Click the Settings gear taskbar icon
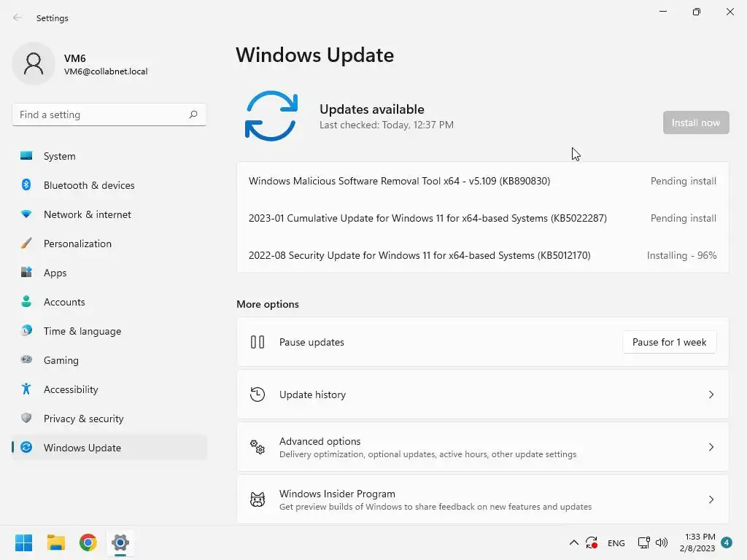The width and height of the screenshot is (747, 560). point(120,542)
